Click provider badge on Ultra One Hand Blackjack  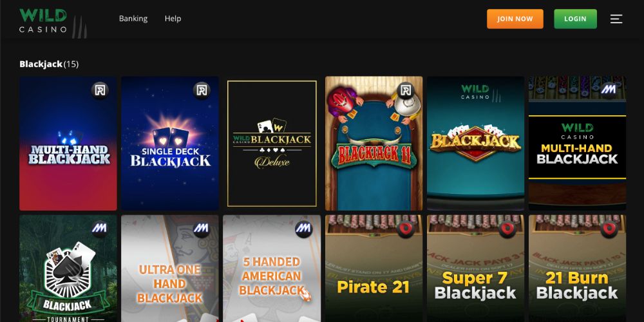(x=202, y=229)
